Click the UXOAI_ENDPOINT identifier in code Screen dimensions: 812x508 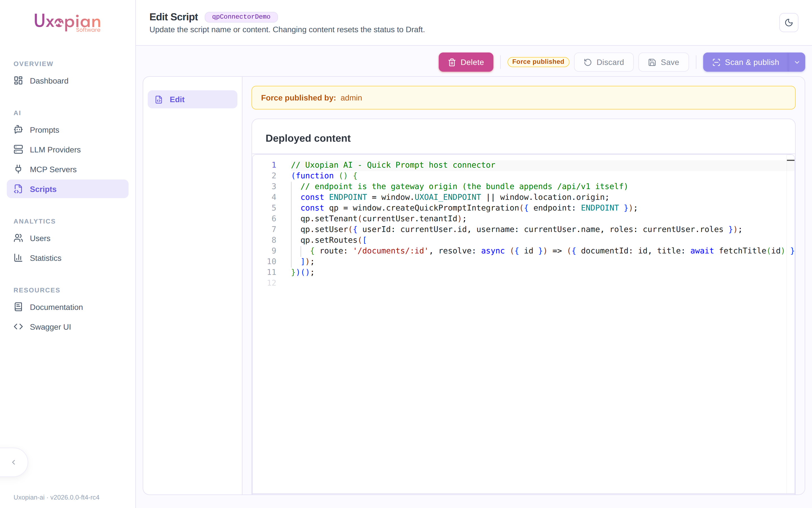click(448, 197)
